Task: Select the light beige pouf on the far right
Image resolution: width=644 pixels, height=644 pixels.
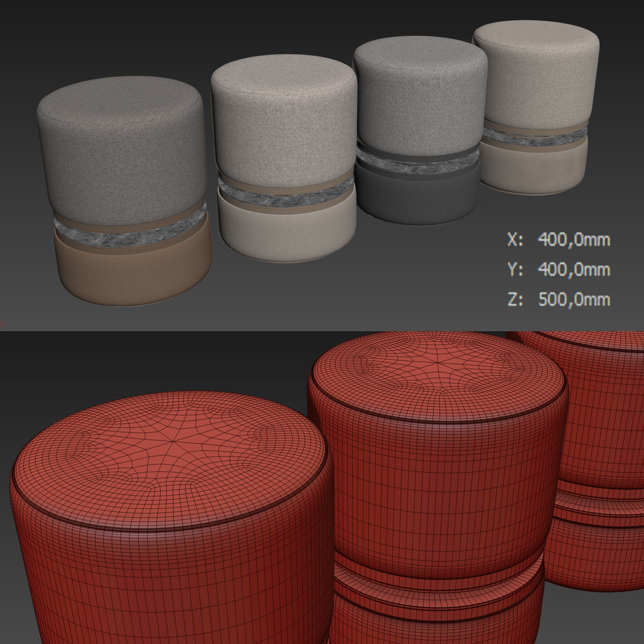Action: coord(536,107)
